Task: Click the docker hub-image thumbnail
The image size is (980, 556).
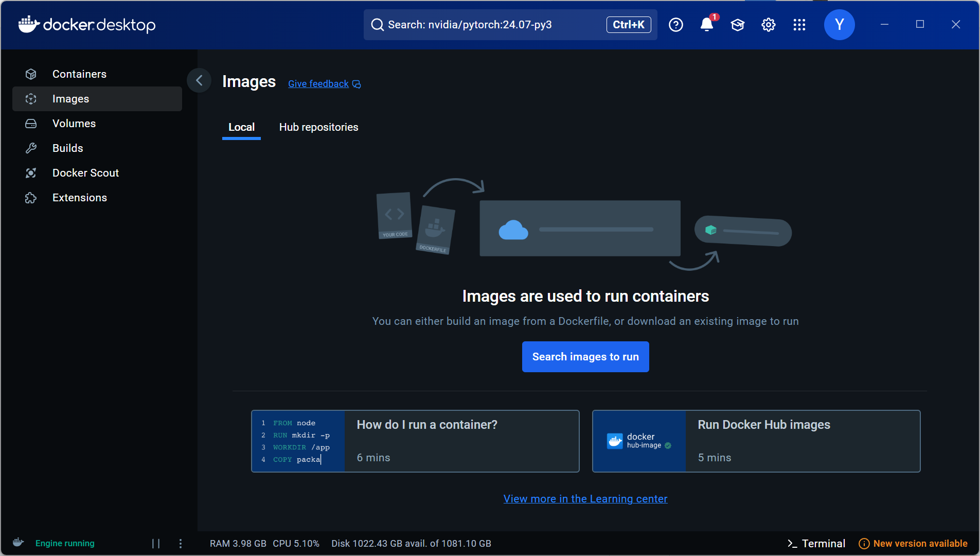Action: click(x=639, y=441)
